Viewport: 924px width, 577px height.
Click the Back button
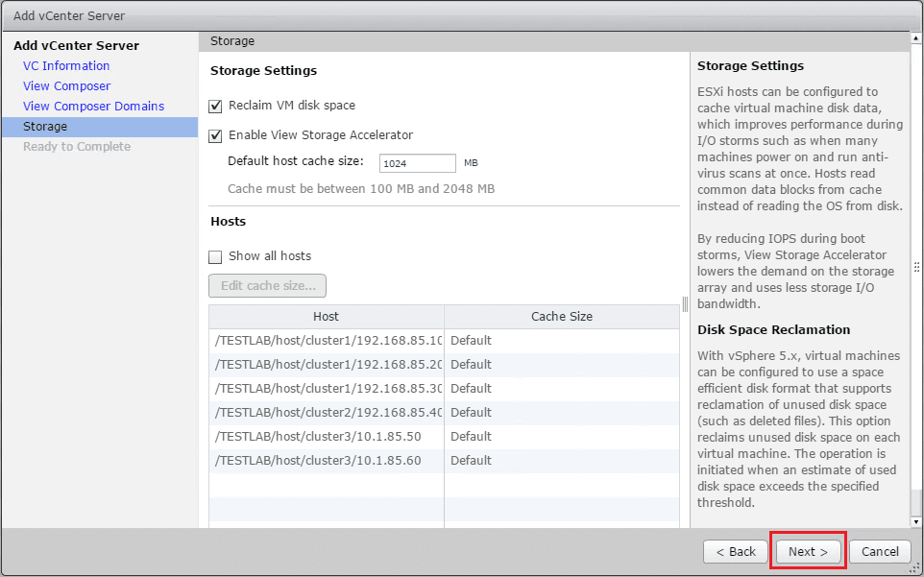[735, 552]
